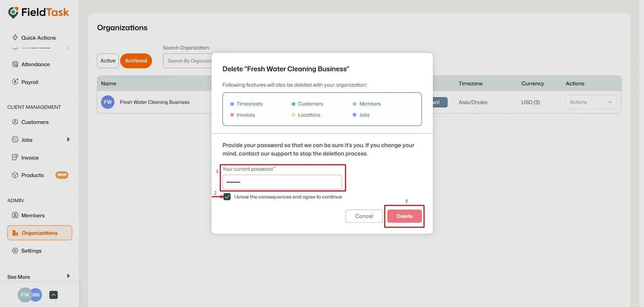Go to Members under Admin
The image size is (644, 307).
[33, 215]
